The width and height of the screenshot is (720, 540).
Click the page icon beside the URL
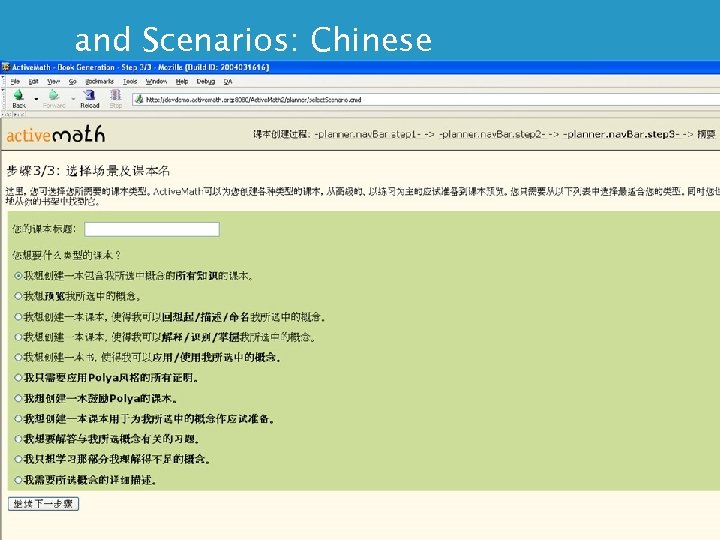coord(139,99)
